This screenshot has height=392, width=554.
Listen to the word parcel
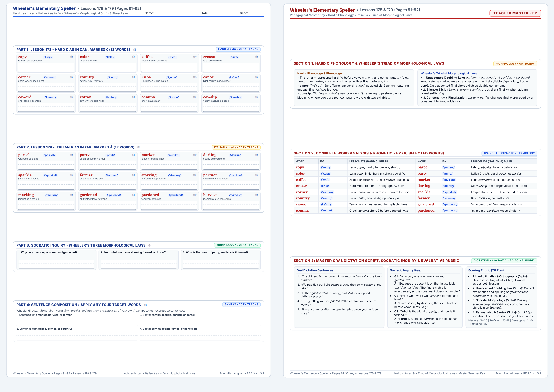pyautogui.click(x=72, y=155)
